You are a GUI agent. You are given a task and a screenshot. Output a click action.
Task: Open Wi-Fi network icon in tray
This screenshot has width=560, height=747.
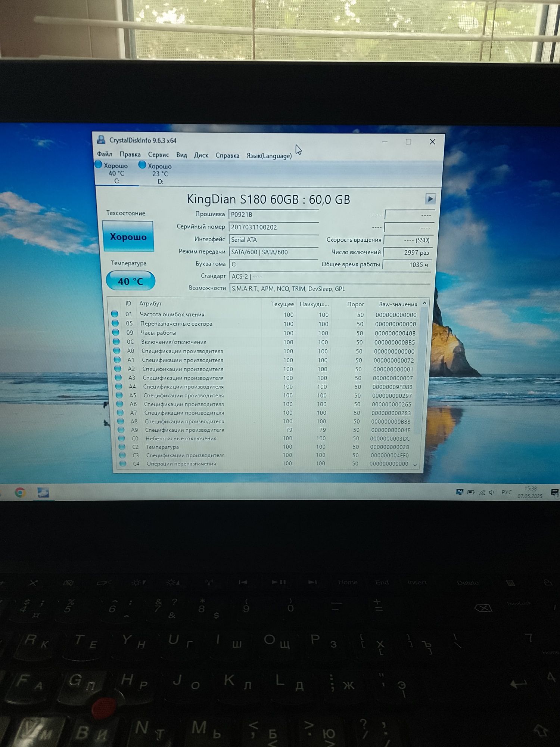pos(482,493)
